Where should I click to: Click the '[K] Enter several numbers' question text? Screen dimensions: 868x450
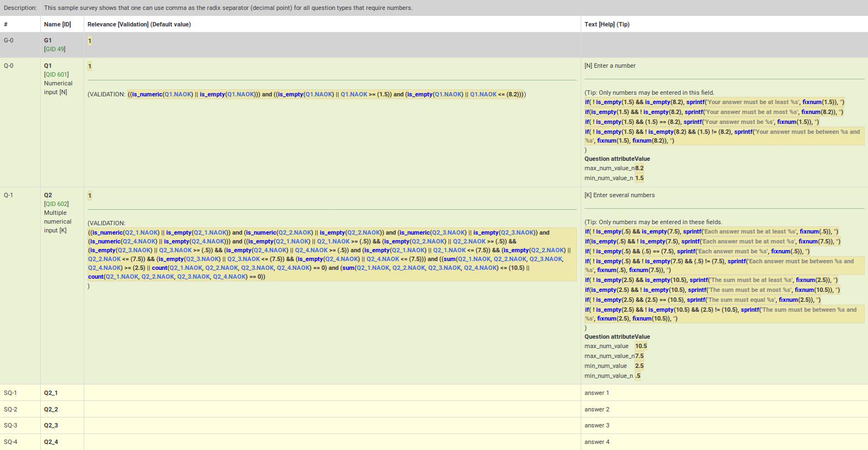point(619,195)
